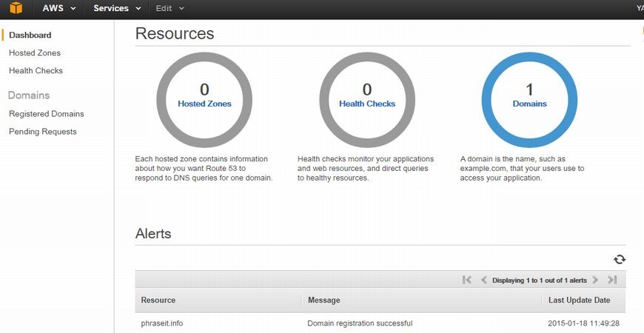644x333 pixels.
Task: Expand the Services dropdown
Action: 117,9
